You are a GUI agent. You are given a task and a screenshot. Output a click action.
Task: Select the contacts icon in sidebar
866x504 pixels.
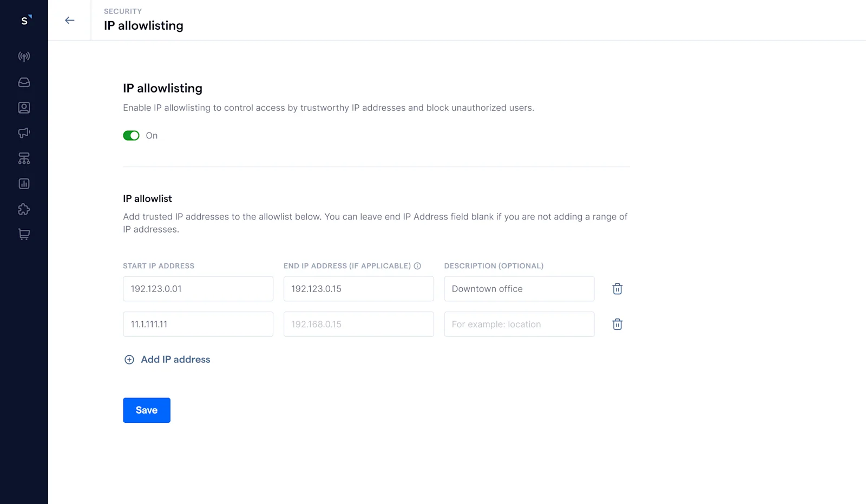pyautogui.click(x=24, y=107)
